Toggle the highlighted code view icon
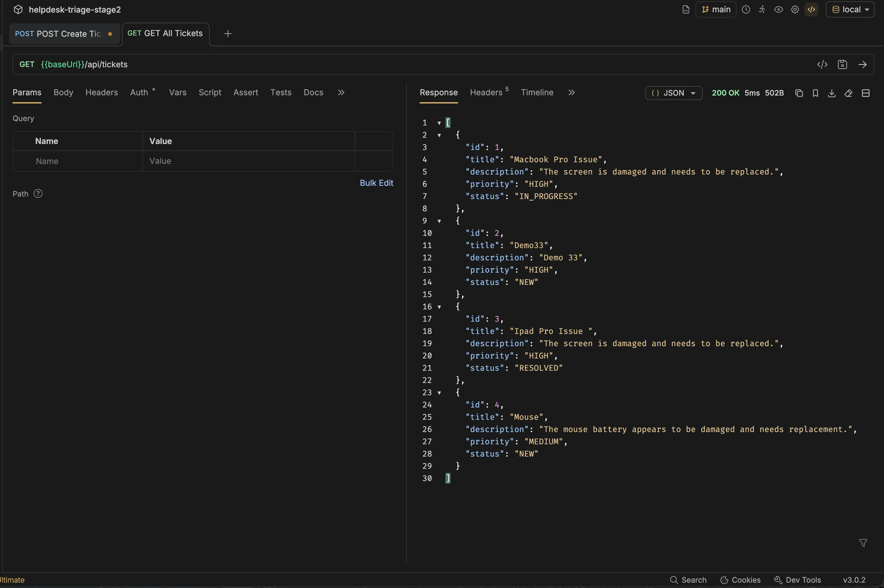 tap(811, 9)
